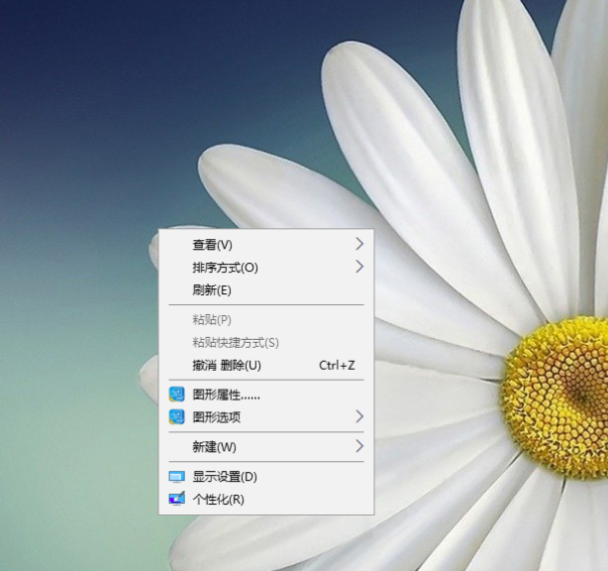Open the 图形选项 menu entry
Screen dimensions: 608x571
(x=266, y=417)
